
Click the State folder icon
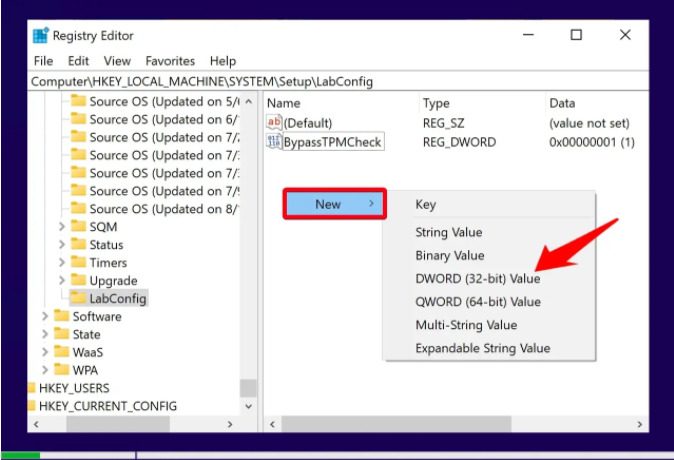point(61,334)
